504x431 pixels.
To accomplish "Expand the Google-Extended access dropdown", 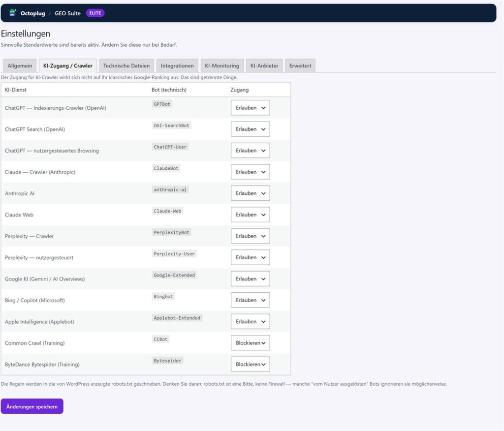I will 251,278.
